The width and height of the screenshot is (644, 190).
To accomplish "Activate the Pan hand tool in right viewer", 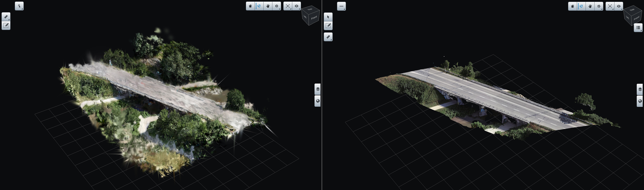I will point(590,6).
